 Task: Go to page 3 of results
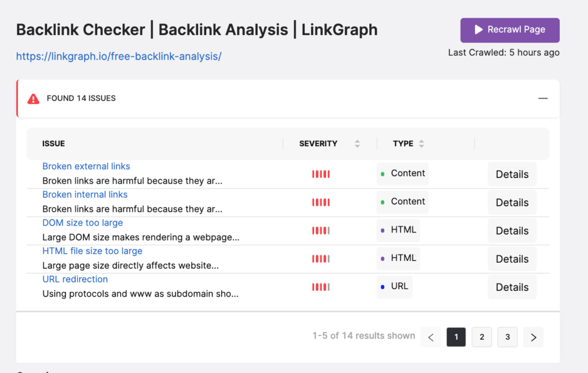[508, 337]
